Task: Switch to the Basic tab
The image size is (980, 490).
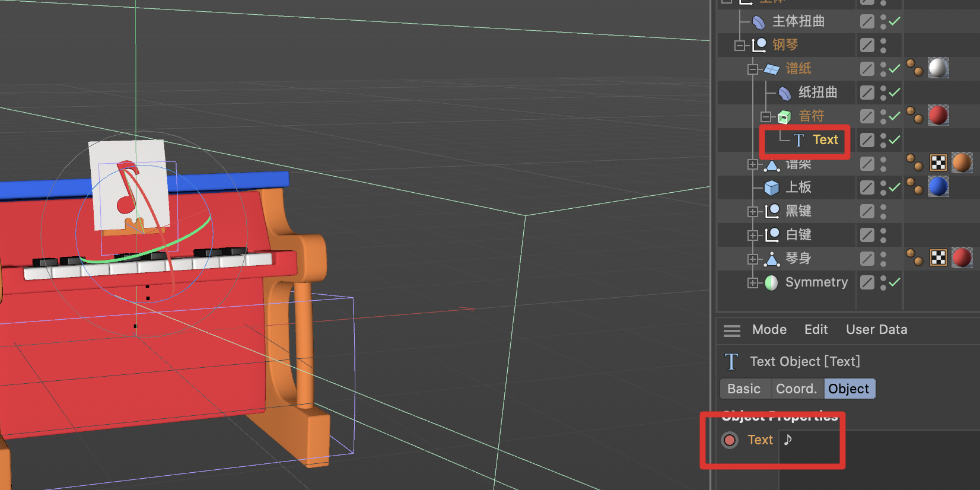Action: tap(744, 389)
